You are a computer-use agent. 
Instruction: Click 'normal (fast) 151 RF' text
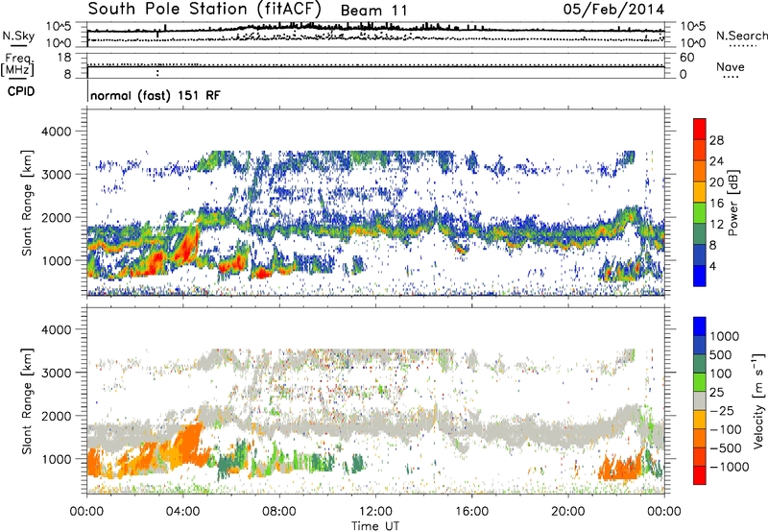tap(156, 95)
